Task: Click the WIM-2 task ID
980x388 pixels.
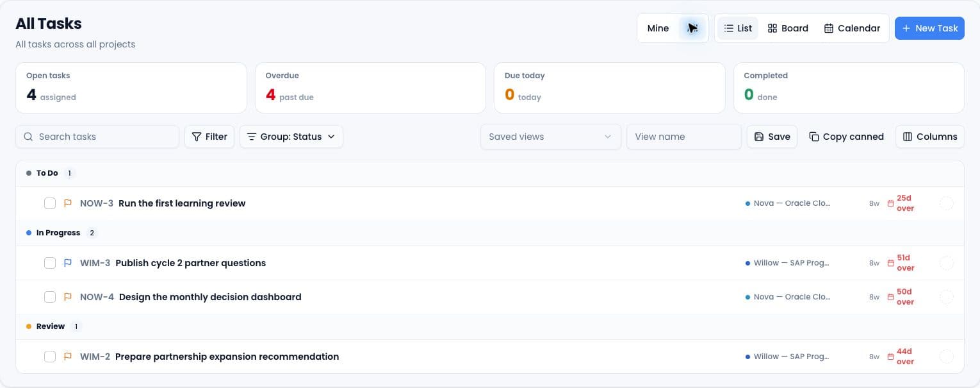Action: tap(95, 357)
